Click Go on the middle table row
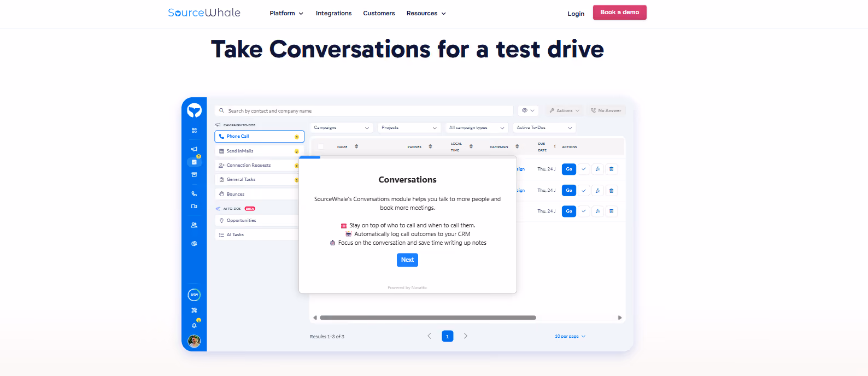Image resolution: width=868 pixels, height=376 pixels. click(569, 190)
